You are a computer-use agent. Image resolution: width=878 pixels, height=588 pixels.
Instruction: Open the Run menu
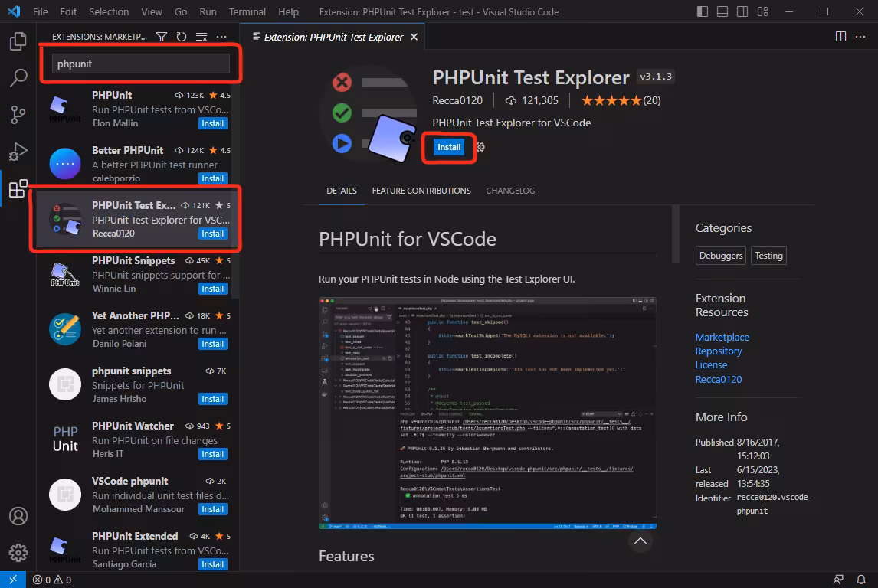(208, 11)
